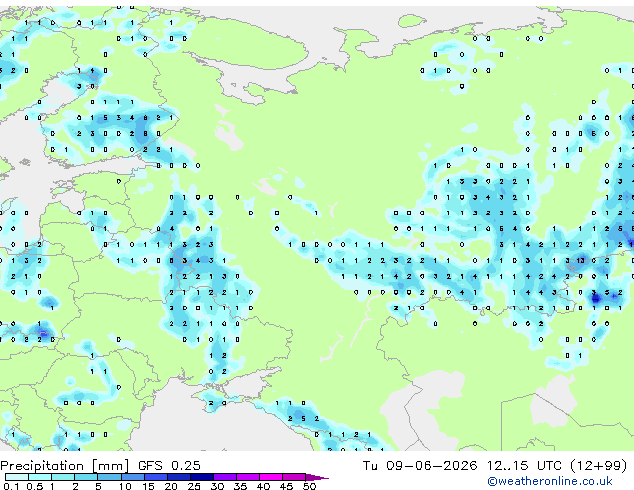Click the '25' legend scale label
Image resolution: width=634 pixels, height=490 pixels.
pos(194,486)
